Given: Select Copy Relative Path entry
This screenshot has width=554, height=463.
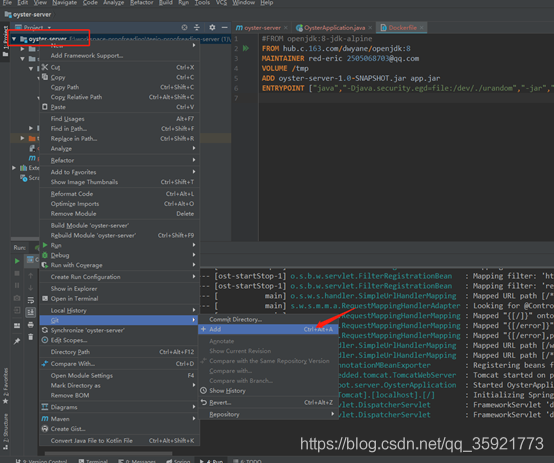Looking at the screenshot, I should click(x=119, y=97).
